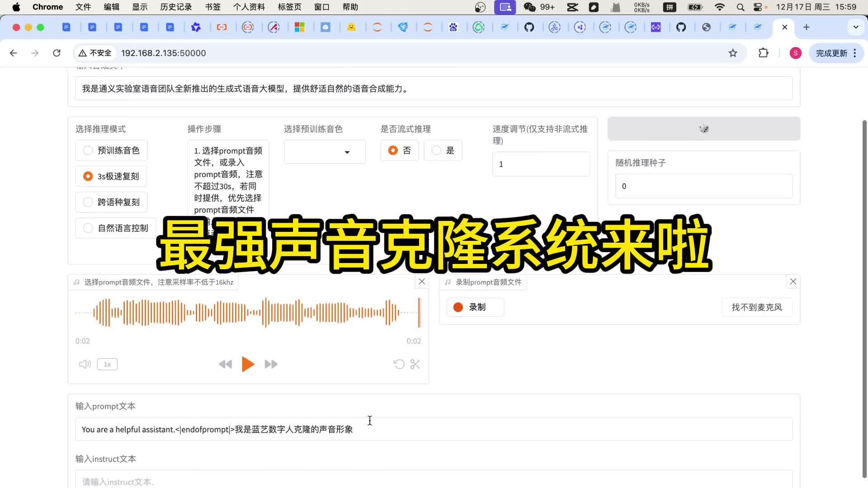Rewind the prompt audio
Viewport: 868px width, 488px height.
tap(225, 364)
